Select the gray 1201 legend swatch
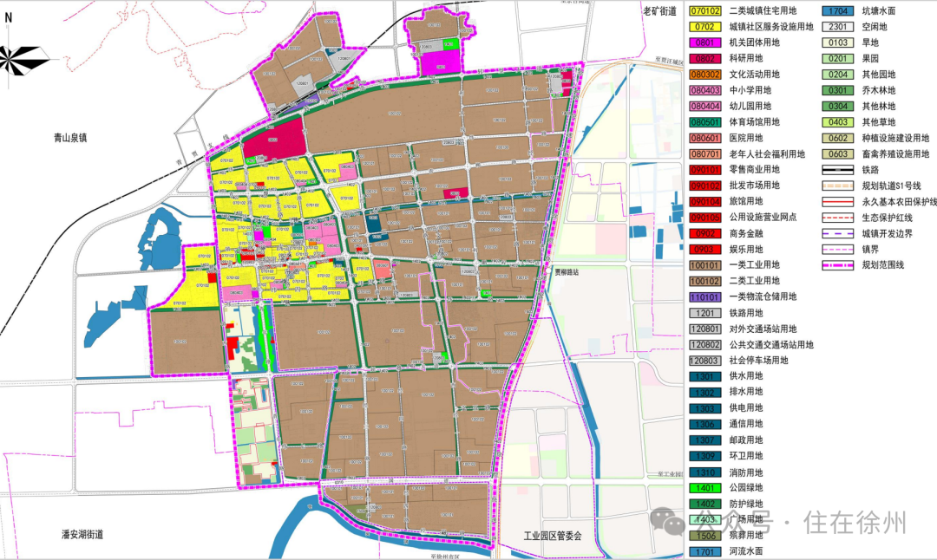 [x=705, y=313]
